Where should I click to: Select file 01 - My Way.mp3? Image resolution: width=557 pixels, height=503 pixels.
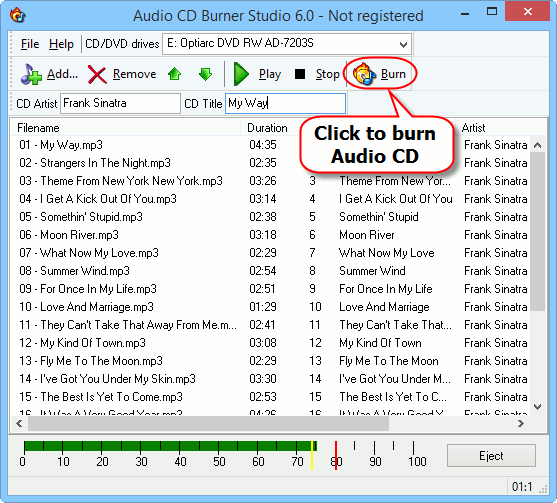(x=61, y=145)
